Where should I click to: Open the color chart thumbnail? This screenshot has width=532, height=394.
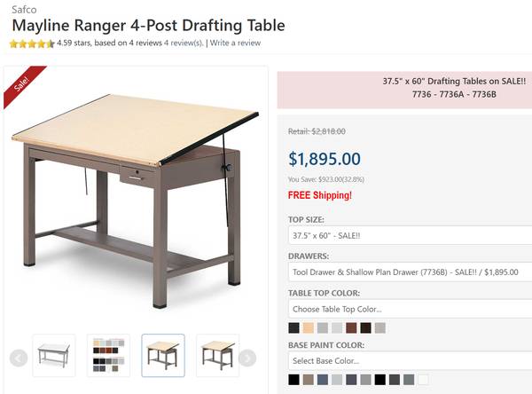(x=108, y=356)
